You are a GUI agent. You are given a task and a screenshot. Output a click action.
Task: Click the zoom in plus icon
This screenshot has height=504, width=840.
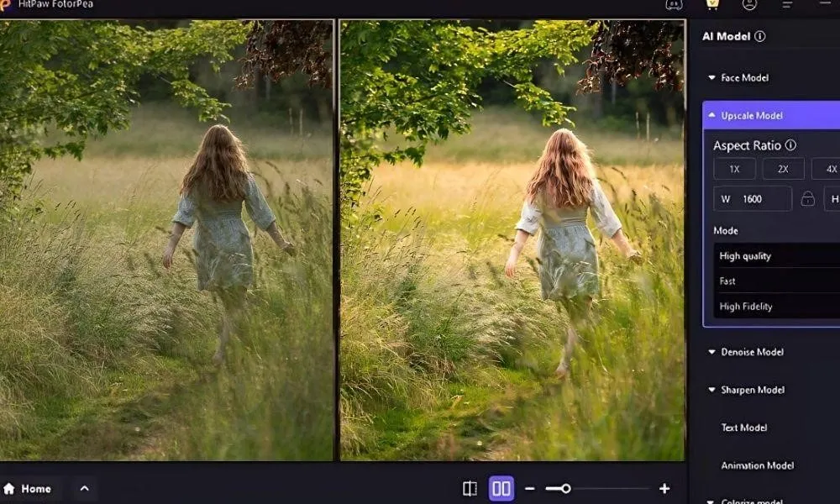click(x=664, y=489)
